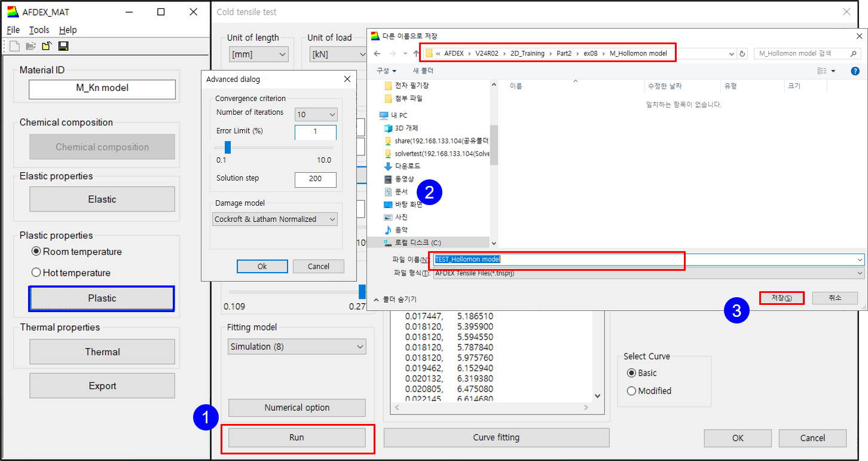Click the Run button
This screenshot has width=868, height=461.
point(297,438)
